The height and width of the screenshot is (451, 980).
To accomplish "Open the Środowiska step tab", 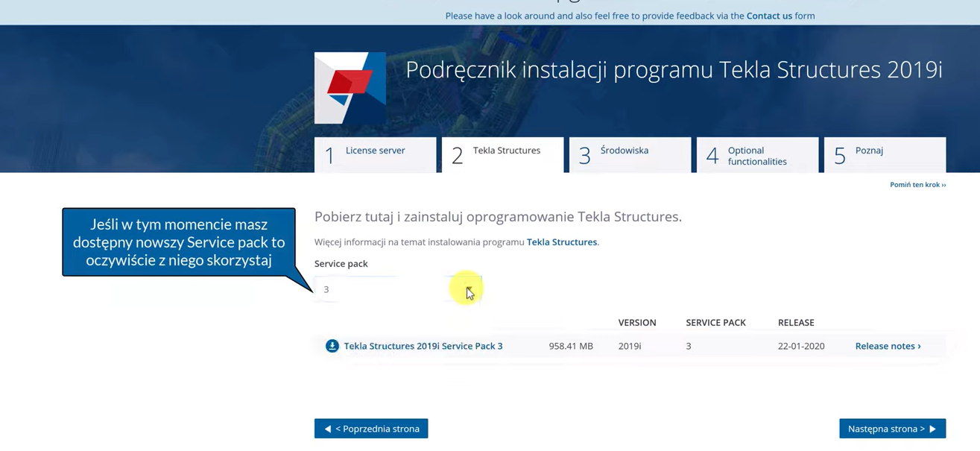I will 630,155.
